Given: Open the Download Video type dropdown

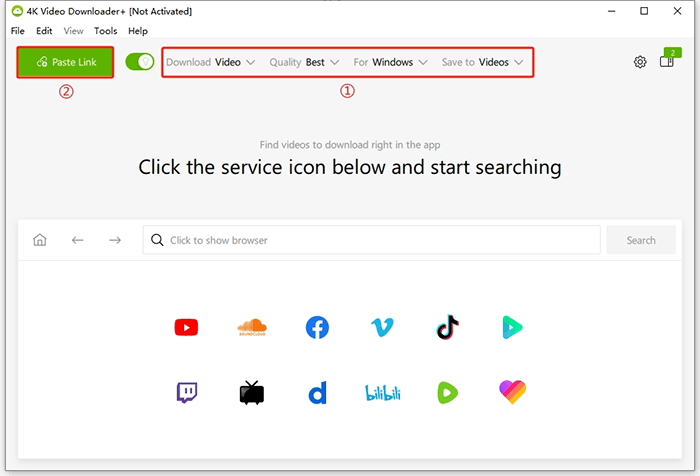Looking at the screenshot, I should click(211, 62).
